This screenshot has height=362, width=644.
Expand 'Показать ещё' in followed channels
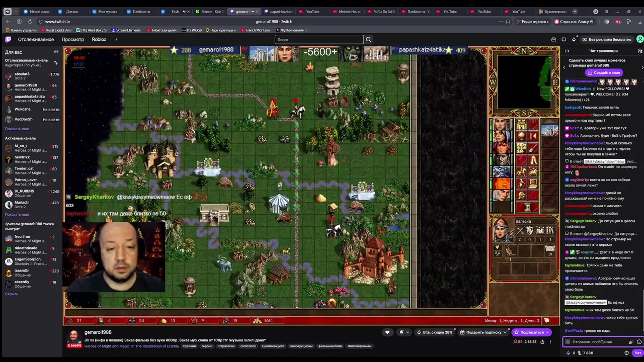[17, 129]
